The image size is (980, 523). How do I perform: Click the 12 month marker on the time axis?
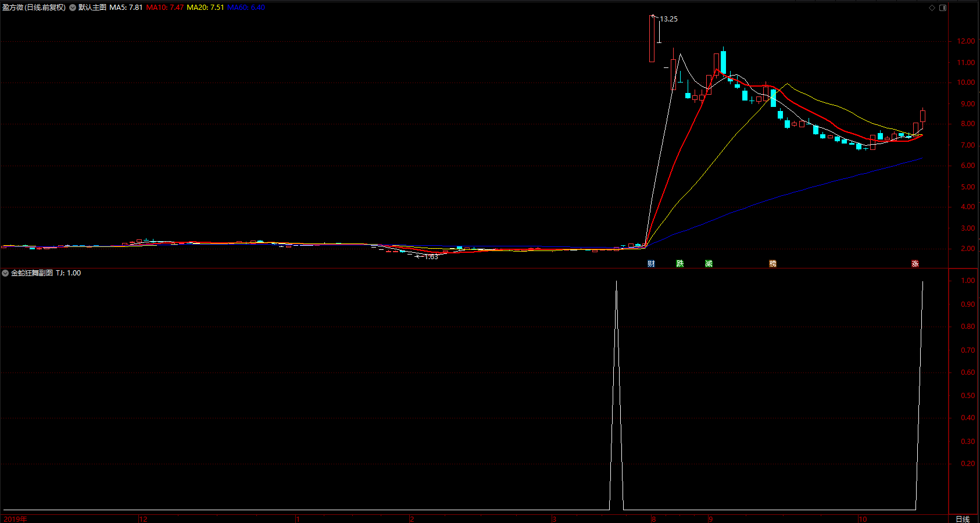pyautogui.click(x=144, y=519)
